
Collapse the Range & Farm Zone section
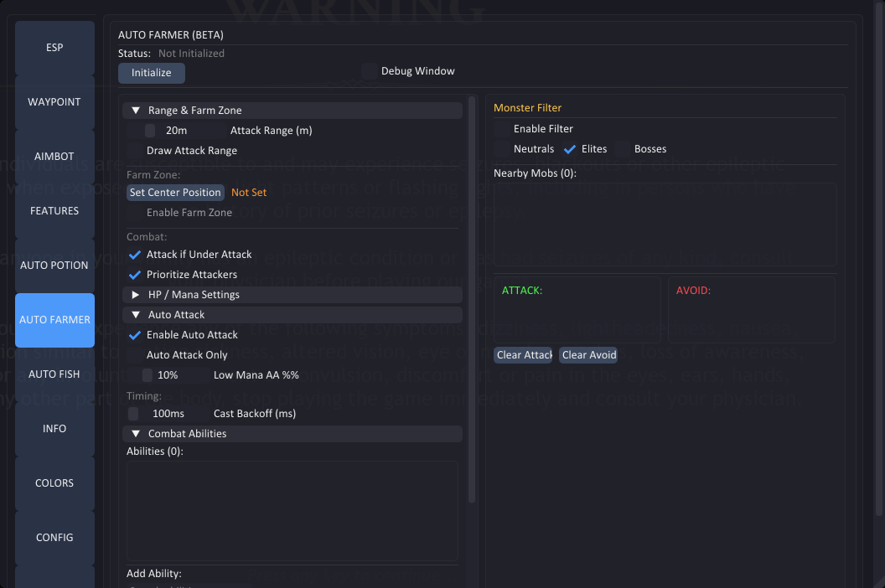[136, 111]
